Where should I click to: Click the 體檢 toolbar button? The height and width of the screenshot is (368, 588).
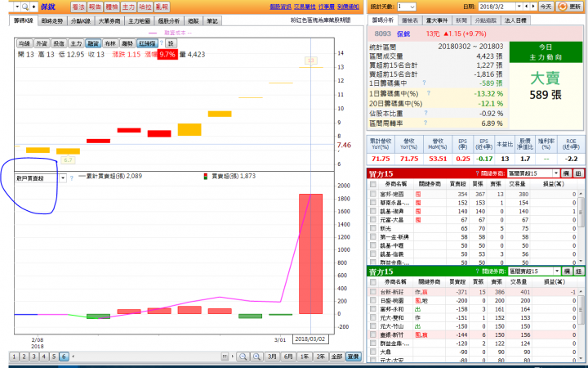[x=112, y=7]
